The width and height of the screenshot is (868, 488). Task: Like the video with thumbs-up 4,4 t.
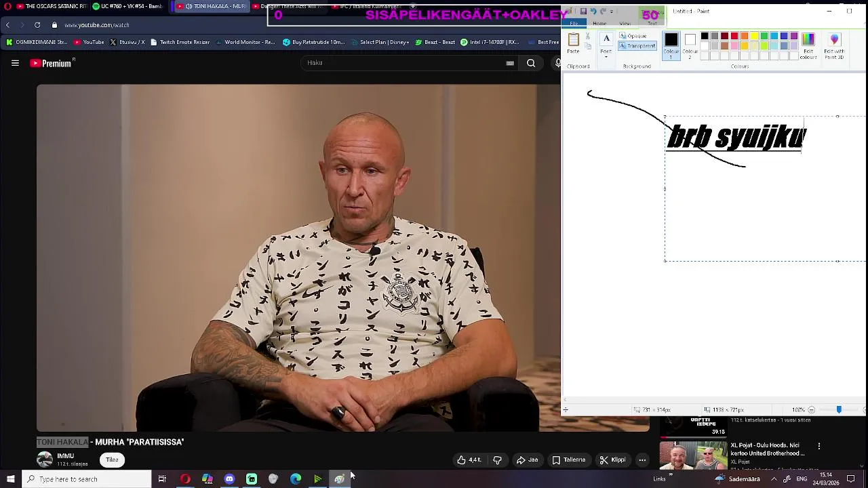(x=469, y=460)
